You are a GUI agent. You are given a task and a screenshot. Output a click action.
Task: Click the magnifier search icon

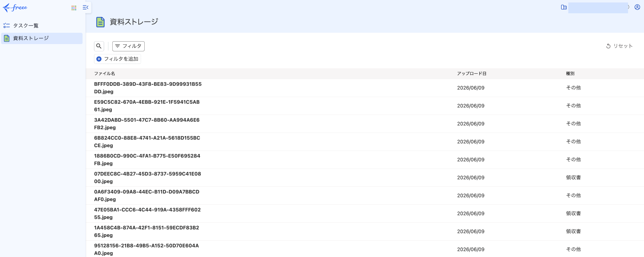(99, 46)
